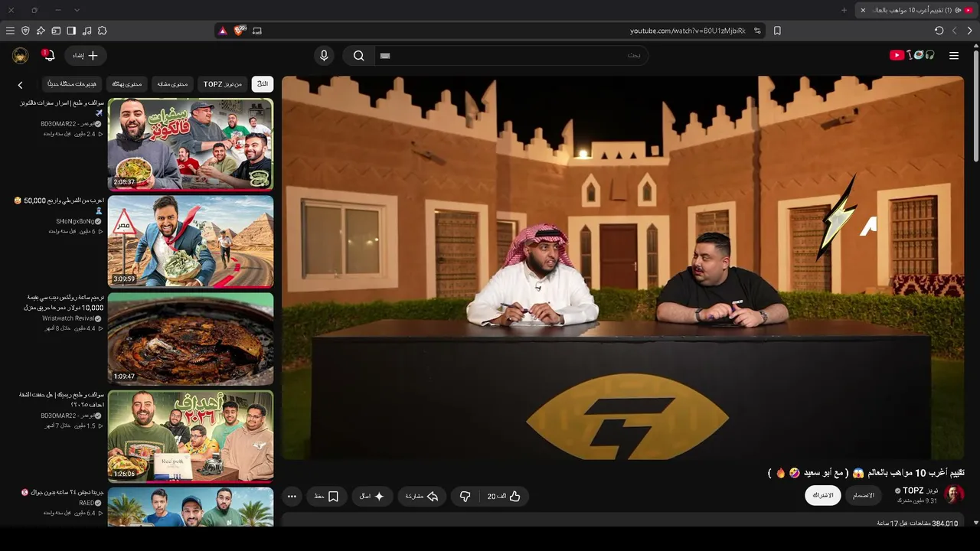Submit search with magnifier button

(x=358, y=55)
